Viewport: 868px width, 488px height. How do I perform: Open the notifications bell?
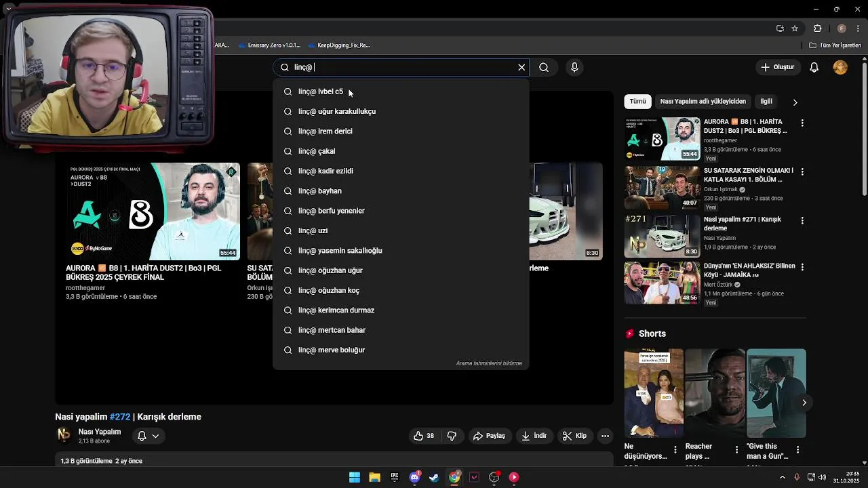click(814, 67)
